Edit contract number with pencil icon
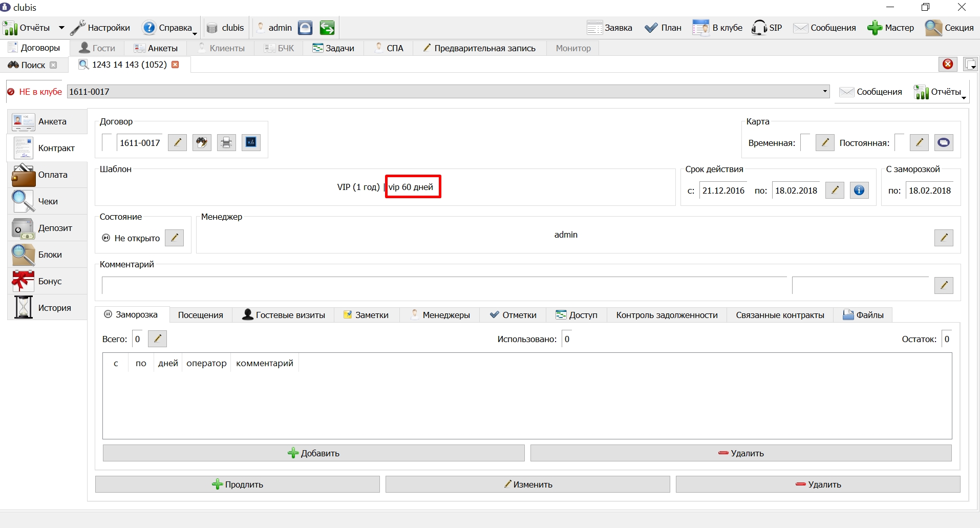 click(x=177, y=142)
